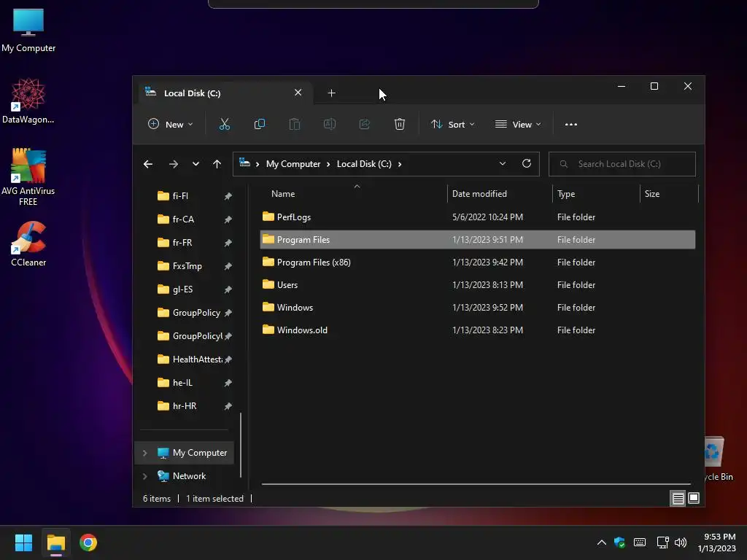
Task: Click the pin icon next to FxsTmp
Action: click(228, 266)
